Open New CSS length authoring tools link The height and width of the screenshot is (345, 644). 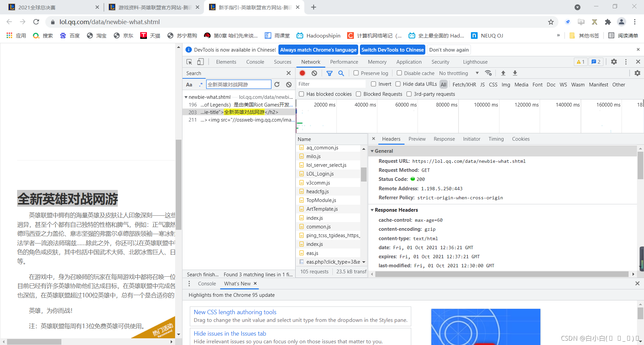point(235,312)
